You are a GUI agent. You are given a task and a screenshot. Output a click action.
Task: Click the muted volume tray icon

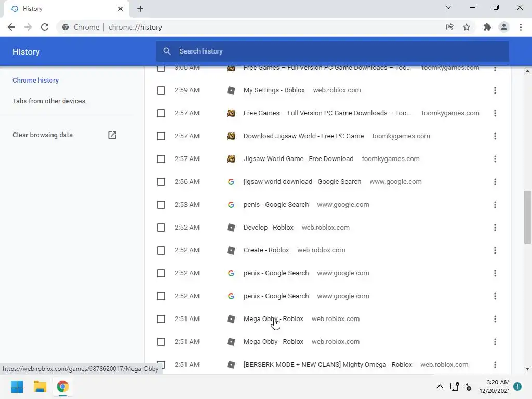click(468, 387)
